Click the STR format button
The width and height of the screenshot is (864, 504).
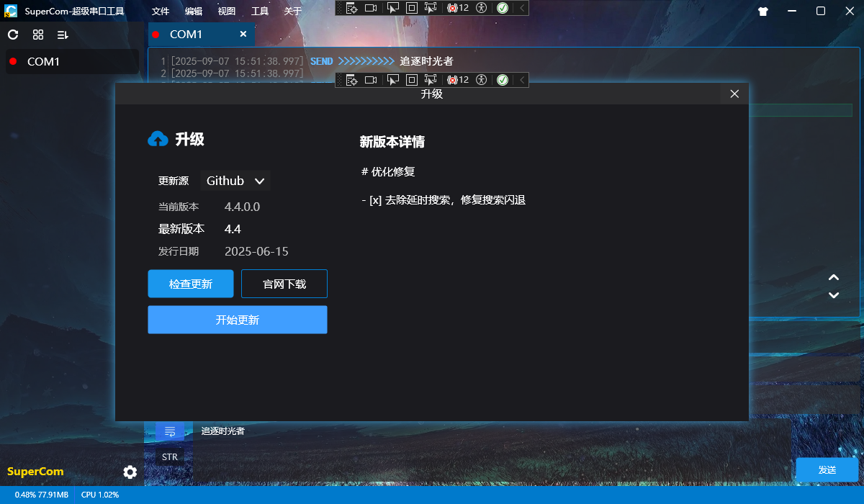pyautogui.click(x=170, y=456)
